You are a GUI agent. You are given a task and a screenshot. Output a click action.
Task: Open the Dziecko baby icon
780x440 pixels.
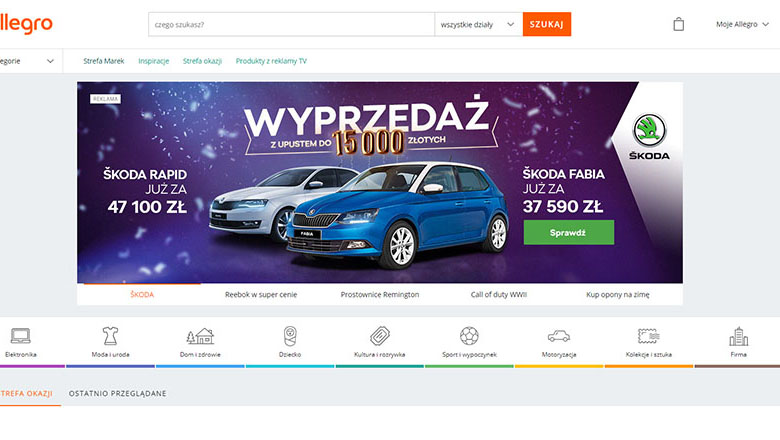click(290, 336)
